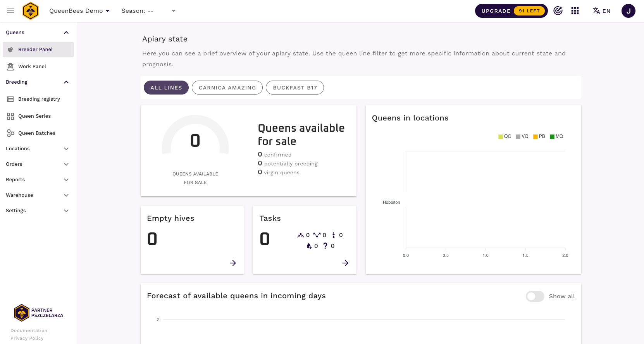Click the Partner Pszczelarza logo
644x344 pixels.
click(x=38, y=313)
